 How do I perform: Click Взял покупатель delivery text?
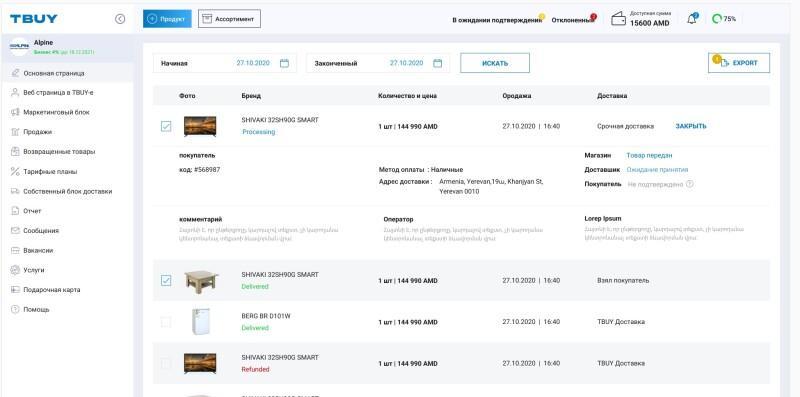[x=623, y=281]
